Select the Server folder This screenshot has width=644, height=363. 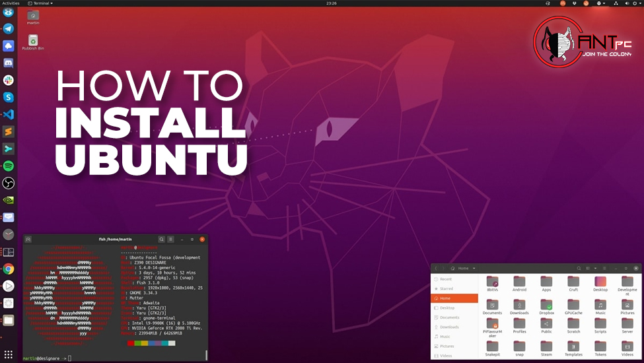(627, 325)
